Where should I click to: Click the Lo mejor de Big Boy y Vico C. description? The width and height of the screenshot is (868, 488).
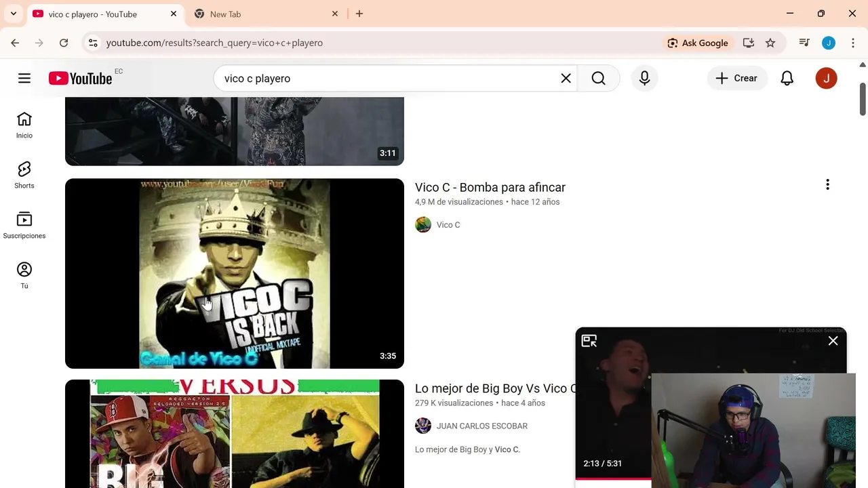467,449
